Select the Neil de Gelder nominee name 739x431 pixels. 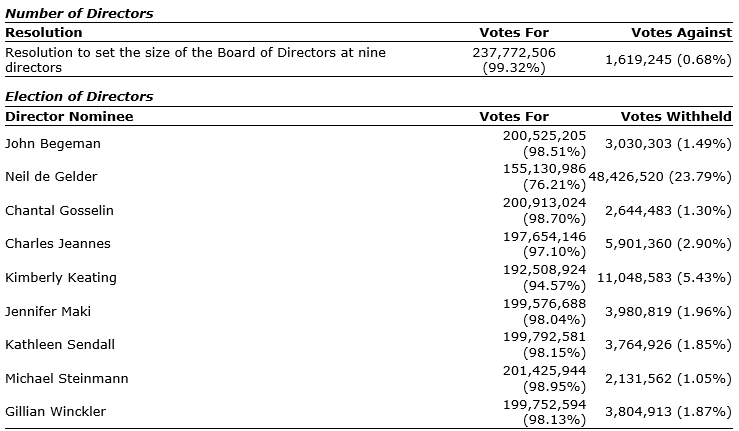click(x=51, y=177)
